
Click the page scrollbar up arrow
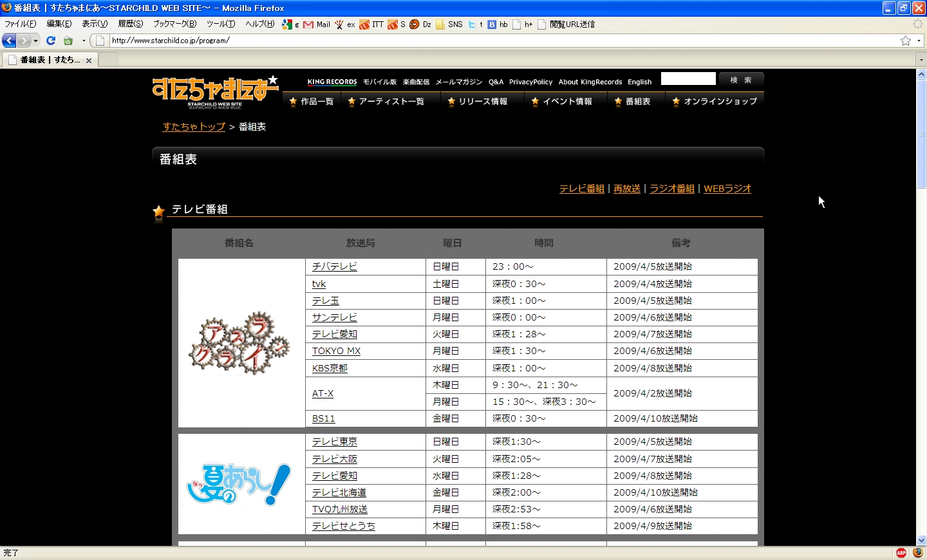(921, 74)
